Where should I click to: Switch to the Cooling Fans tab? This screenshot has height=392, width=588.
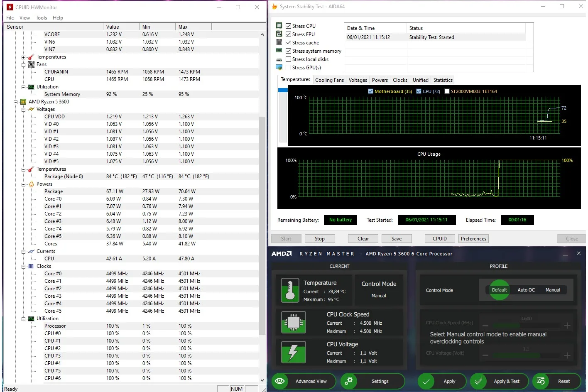coord(329,80)
